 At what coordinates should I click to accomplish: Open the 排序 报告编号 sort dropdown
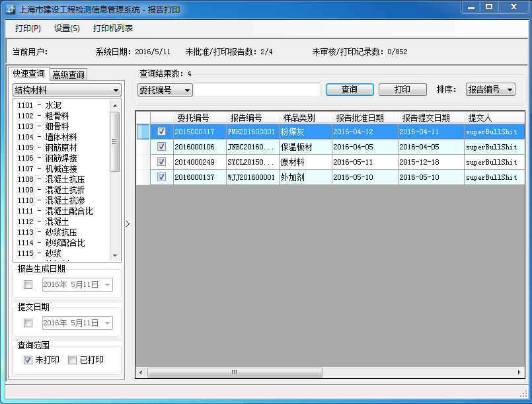(x=510, y=89)
